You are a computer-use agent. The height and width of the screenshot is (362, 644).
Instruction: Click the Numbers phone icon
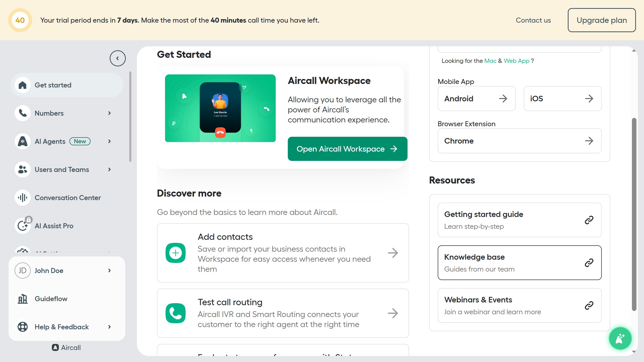point(23,113)
